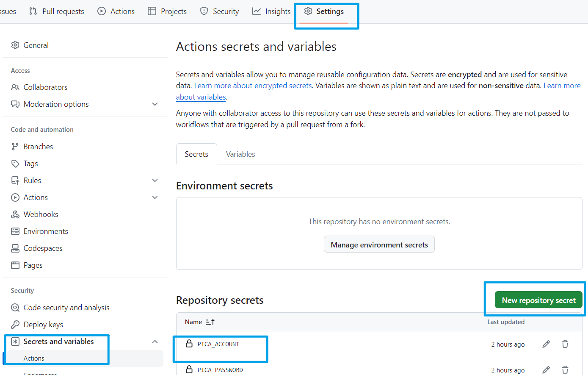
Task: Switch to the Variables tab
Action: point(240,154)
